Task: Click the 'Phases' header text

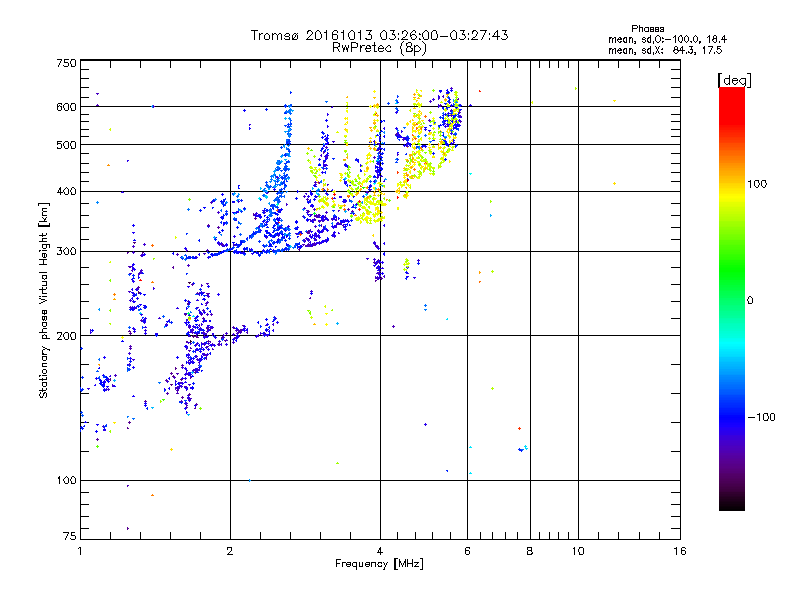Action: (647, 29)
